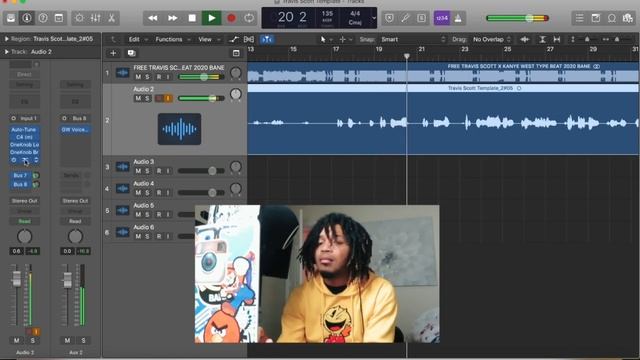Open the Note Pads button

[596, 18]
